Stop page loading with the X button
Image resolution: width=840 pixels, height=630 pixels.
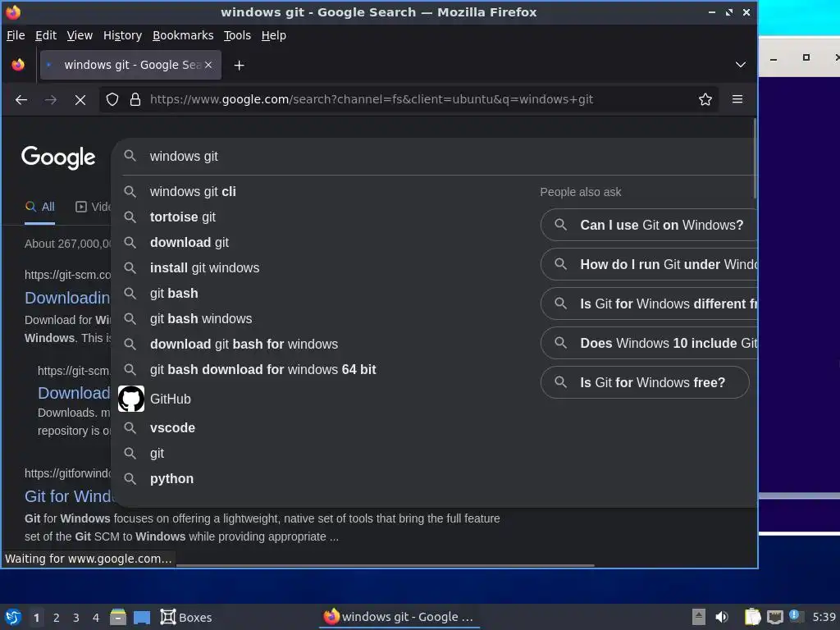80,99
